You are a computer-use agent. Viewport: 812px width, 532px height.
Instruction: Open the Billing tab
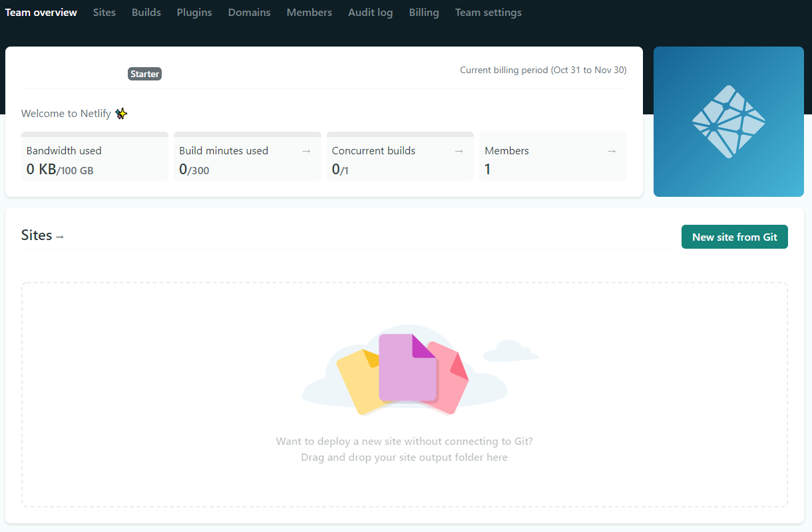pos(424,13)
